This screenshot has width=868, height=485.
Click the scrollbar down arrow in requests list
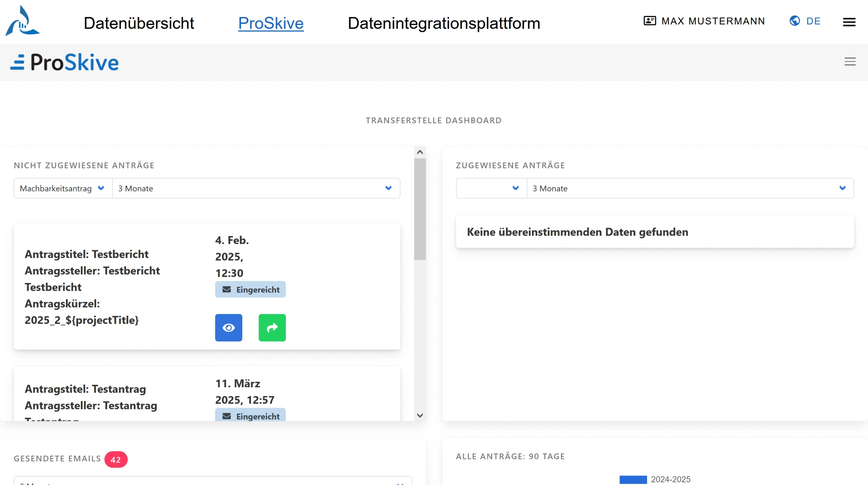(420, 416)
